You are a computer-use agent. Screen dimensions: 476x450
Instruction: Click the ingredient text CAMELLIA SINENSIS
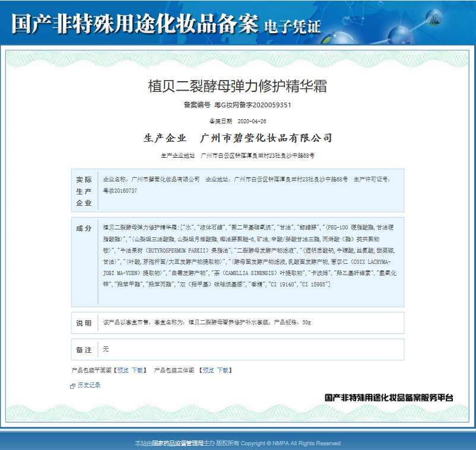click(250, 273)
